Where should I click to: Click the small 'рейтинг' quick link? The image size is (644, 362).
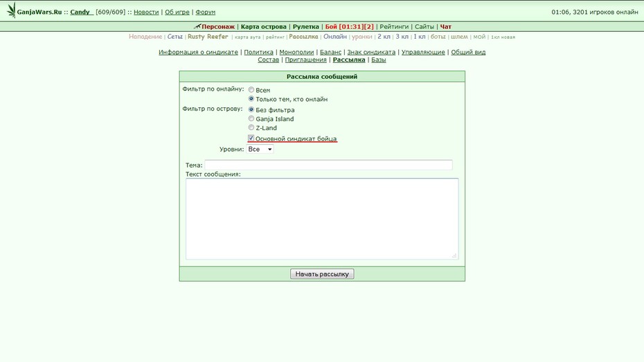pos(275,37)
